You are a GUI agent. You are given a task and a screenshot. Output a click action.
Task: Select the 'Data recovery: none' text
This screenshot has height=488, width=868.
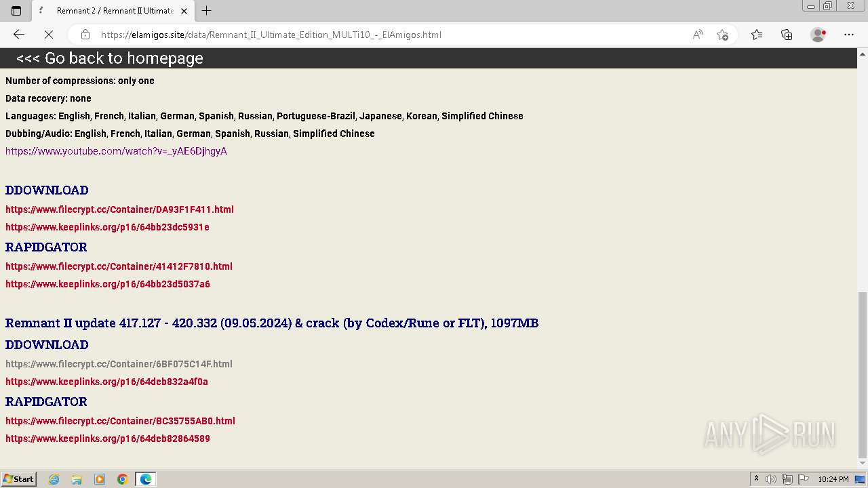tap(48, 98)
